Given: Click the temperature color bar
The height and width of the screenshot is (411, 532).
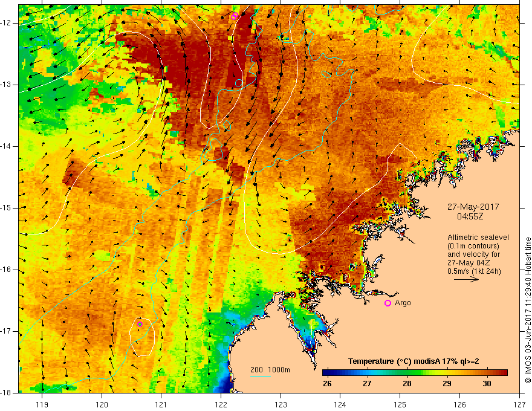Looking at the screenshot, I should [415, 373].
